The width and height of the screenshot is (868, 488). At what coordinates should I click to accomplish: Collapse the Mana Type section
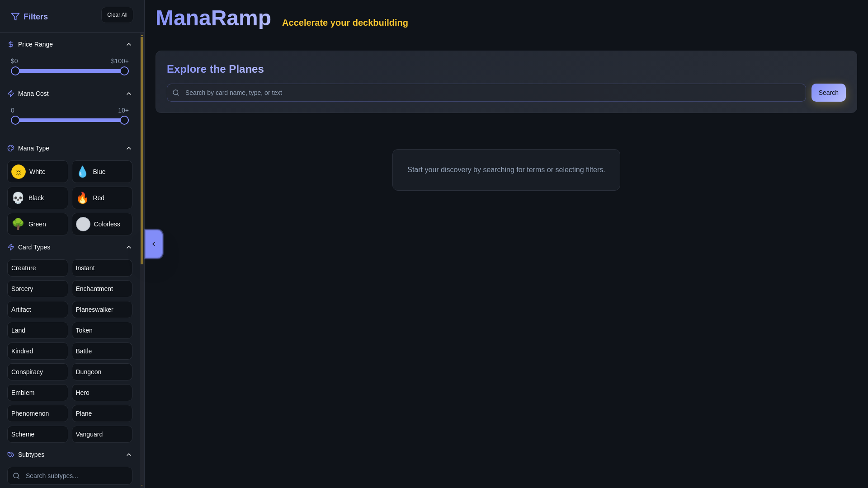coord(128,148)
